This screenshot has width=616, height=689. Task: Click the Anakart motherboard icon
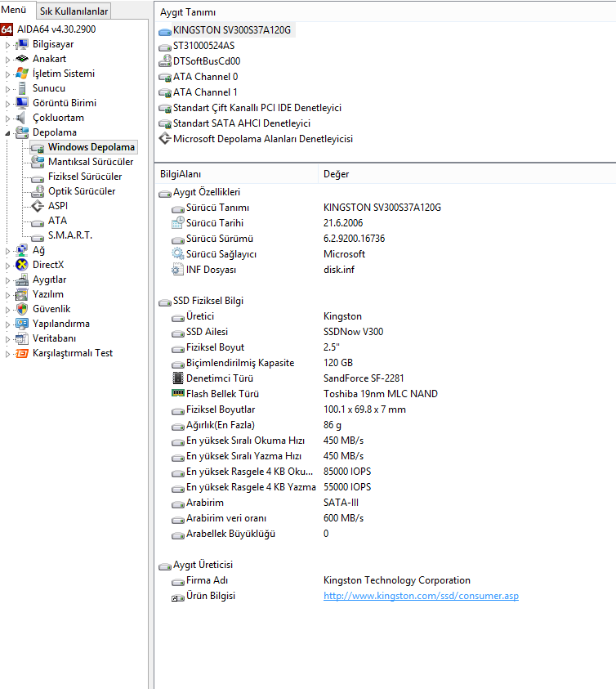coord(21,59)
